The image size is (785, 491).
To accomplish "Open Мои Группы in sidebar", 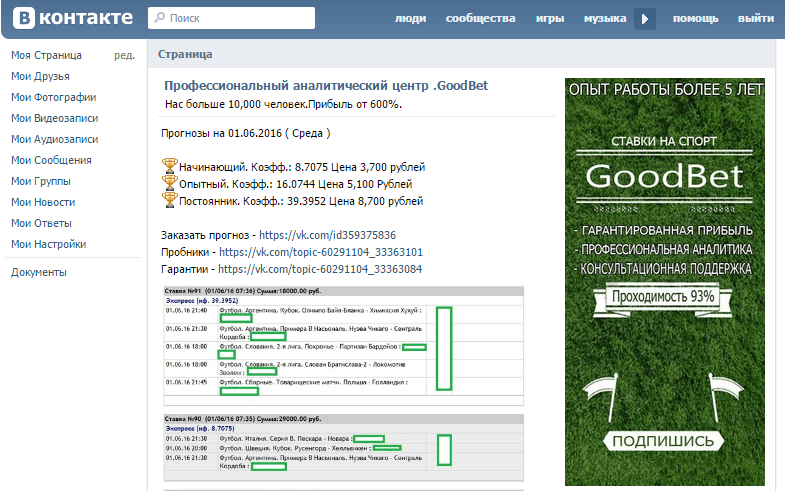I will click(41, 181).
